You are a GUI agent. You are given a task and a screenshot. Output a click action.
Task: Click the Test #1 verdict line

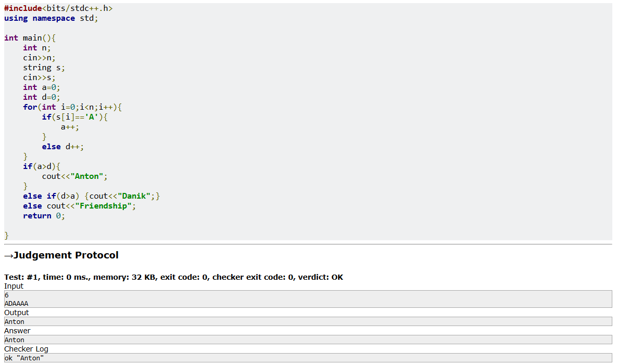click(173, 277)
